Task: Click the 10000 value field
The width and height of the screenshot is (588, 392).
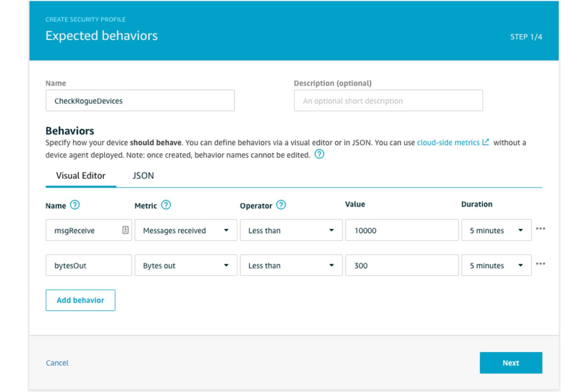Action: pyautogui.click(x=402, y=230)
